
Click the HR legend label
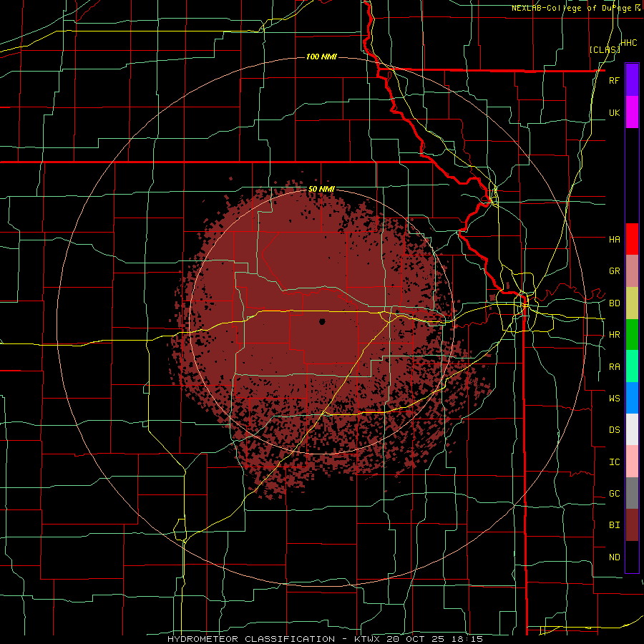pyautogui.click(x=614, y=335)
